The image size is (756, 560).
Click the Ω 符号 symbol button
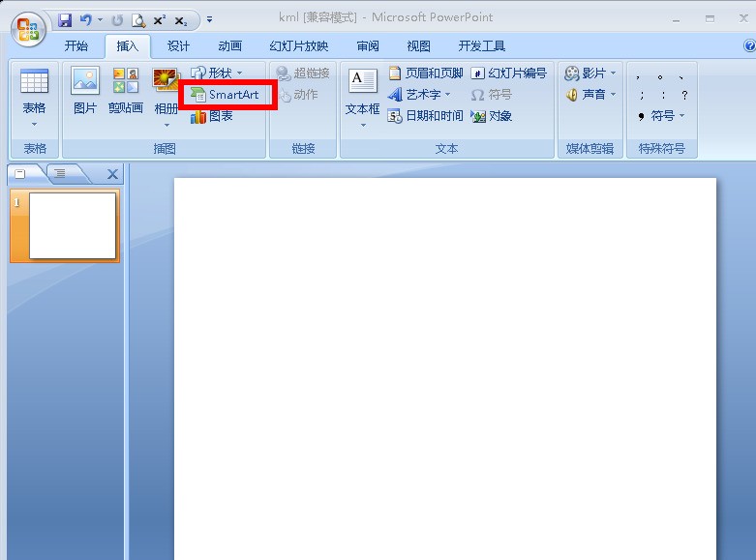[492, 95]
